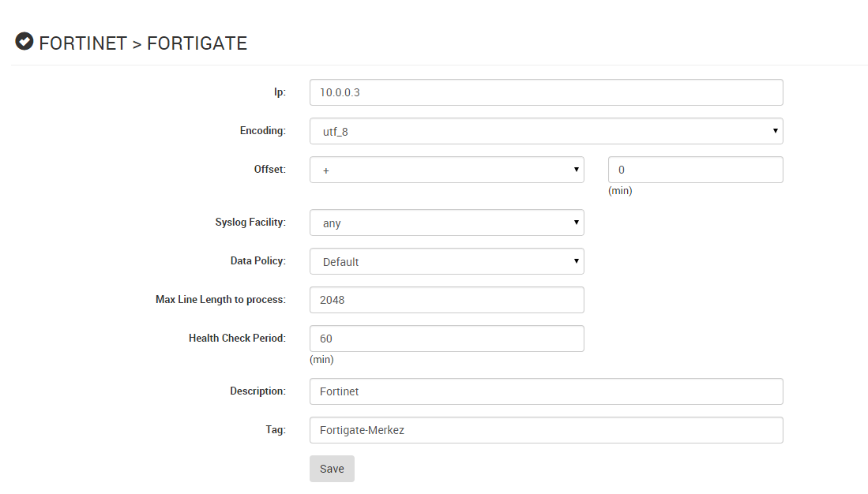The width and height of the screenshot is (868, 494).
Task: Click the "Data Policy:" label
Action: coord(257,260)
